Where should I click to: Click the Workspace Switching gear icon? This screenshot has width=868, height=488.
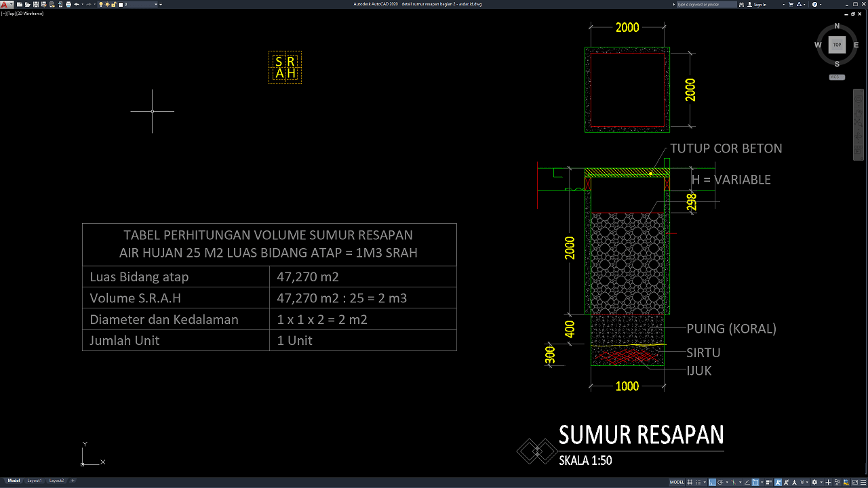tap(815, 482)
